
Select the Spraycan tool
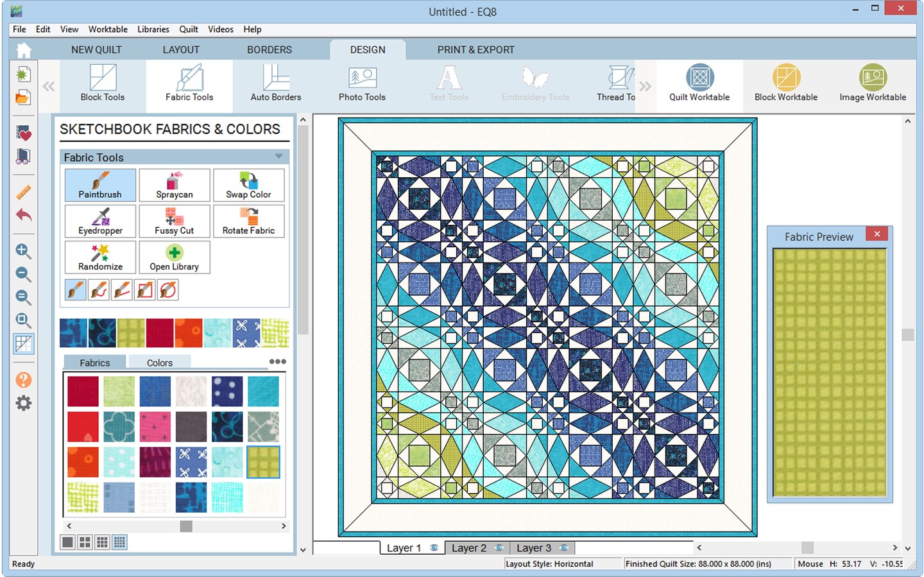174,185
